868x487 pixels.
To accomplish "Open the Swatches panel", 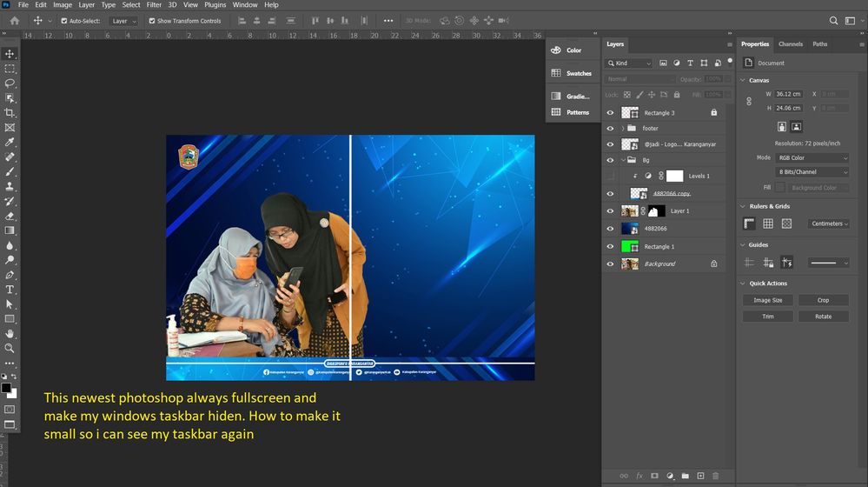I will point(572,73).
